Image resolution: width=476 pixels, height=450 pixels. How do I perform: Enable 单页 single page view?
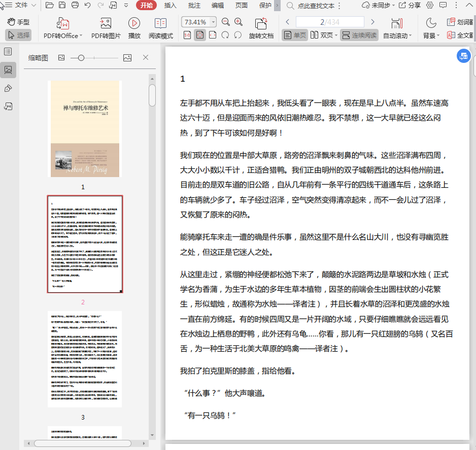[295, 36]
